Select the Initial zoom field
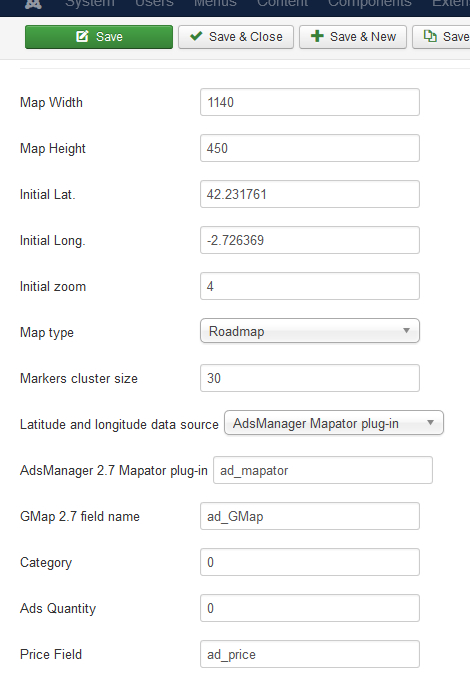The width and height of the screenshot is (470, 678). [x=310, y=286]
